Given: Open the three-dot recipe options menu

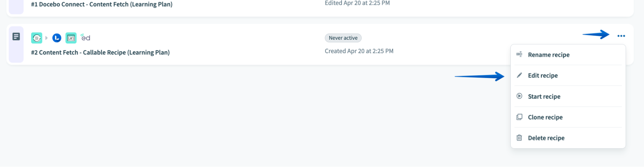Looking at the screenshot, I should pos(621,36).
